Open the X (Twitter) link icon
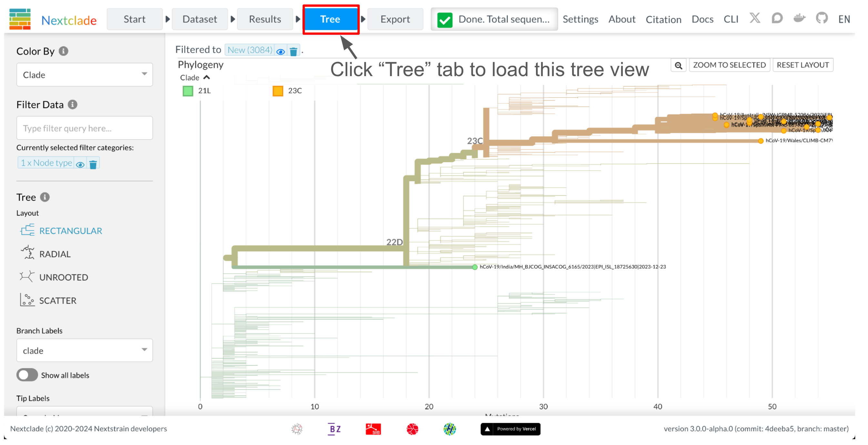 click(755, 18)
